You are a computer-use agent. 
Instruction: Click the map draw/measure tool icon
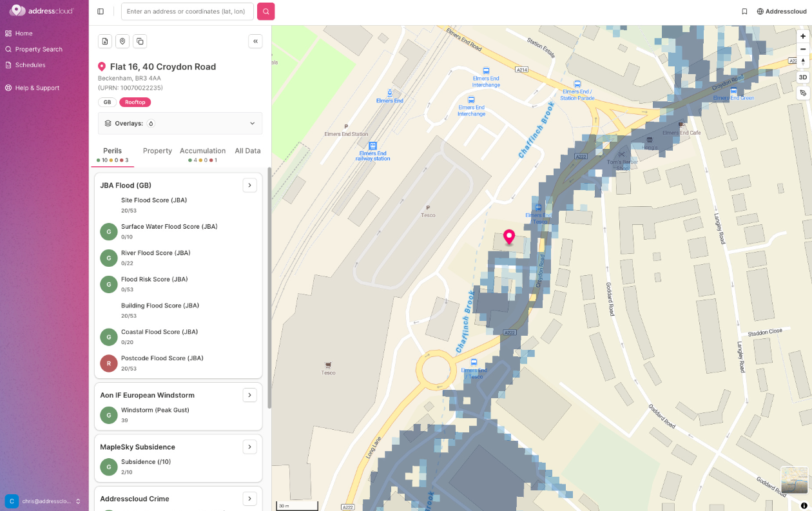(x=803, y=93)
